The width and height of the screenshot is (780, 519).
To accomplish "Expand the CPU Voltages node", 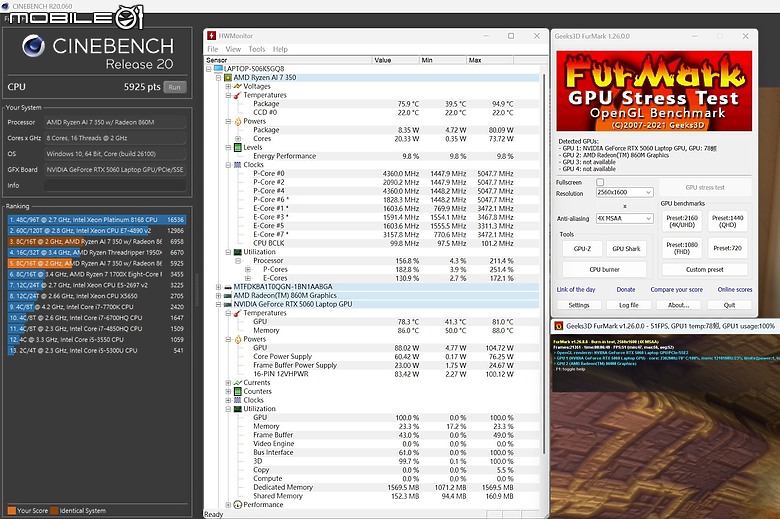I will tap(228, 86).
